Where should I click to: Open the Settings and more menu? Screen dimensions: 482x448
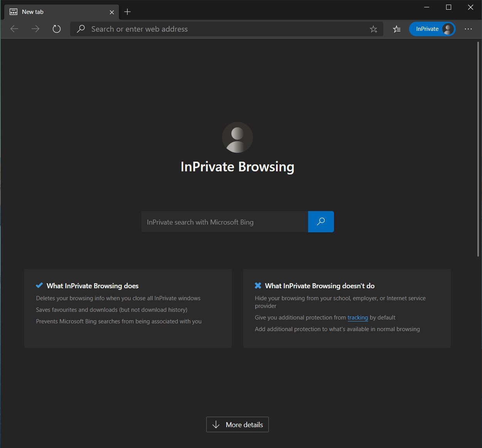pyautogui.click(x=468, y=29)
